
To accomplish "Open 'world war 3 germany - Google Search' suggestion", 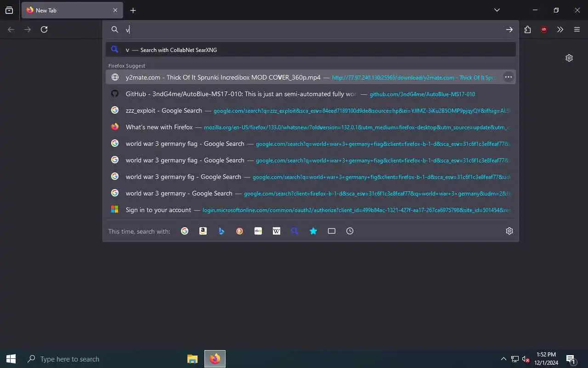I will click(x=311, y=193).
